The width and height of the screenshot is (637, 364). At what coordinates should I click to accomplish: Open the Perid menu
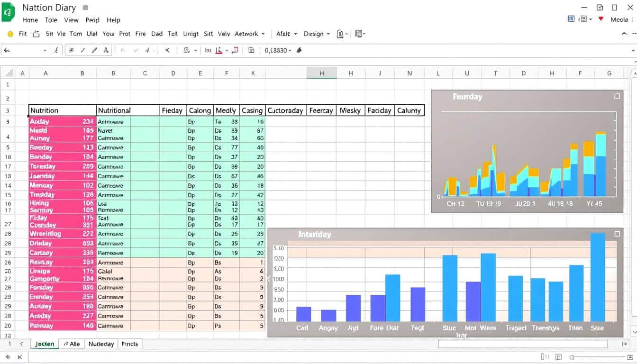(92, 20)
